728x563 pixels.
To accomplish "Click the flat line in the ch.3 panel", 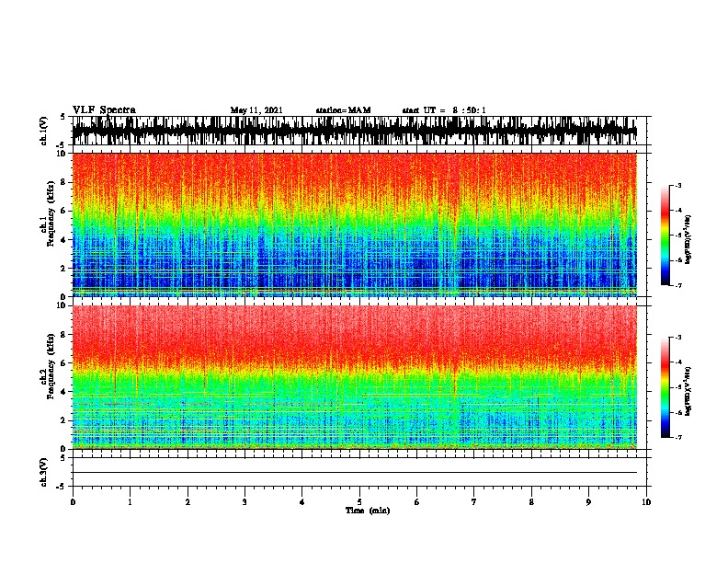I will click(x=355, y=473).
